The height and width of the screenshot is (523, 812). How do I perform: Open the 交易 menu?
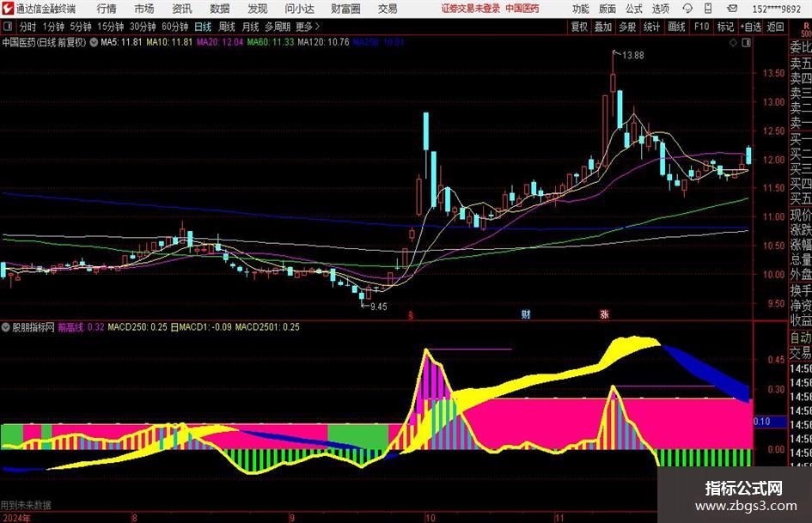coord(388,9)
